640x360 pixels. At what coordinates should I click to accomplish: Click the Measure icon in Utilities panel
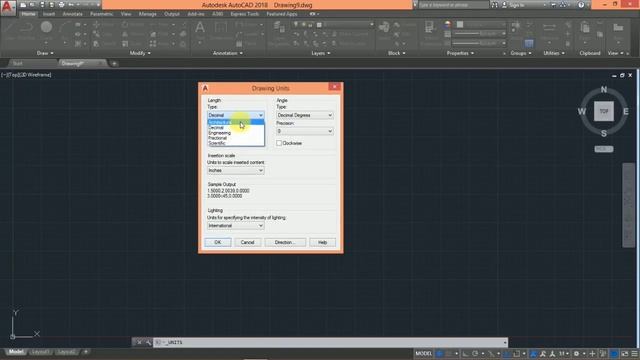(549, 27)
